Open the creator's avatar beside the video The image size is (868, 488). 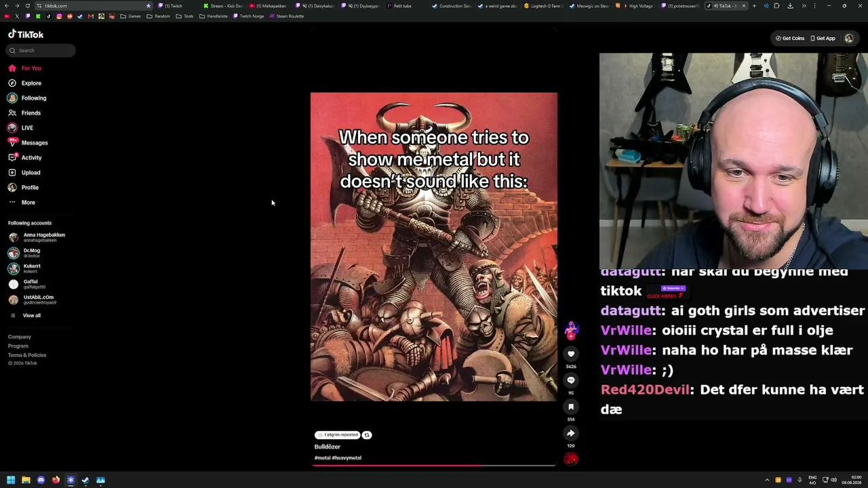point(571,329)
